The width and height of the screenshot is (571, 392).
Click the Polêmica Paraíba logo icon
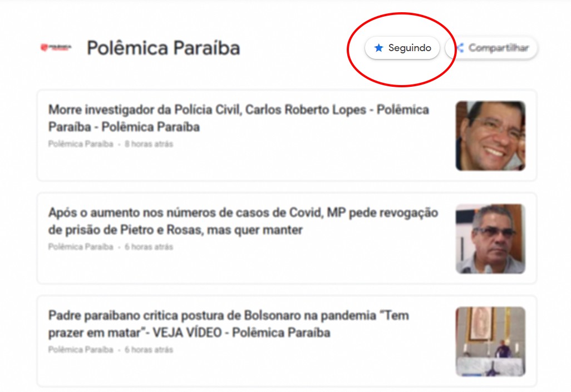click(56, 48)
